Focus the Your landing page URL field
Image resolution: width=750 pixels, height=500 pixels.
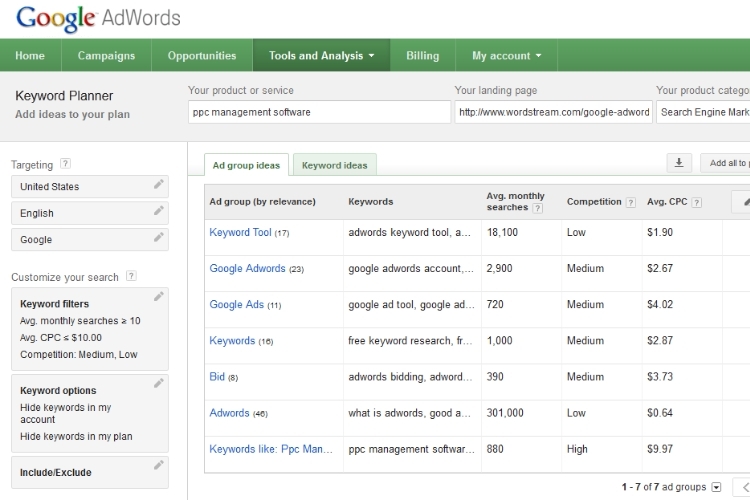(x=553, y=112)
